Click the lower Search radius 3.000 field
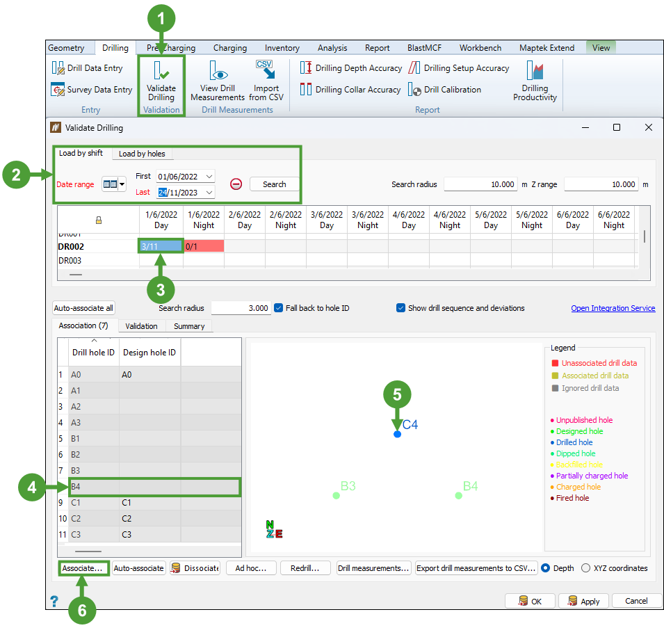Image resolution: width=664 pixels, height=644 pixels. (x=241, y=308)
